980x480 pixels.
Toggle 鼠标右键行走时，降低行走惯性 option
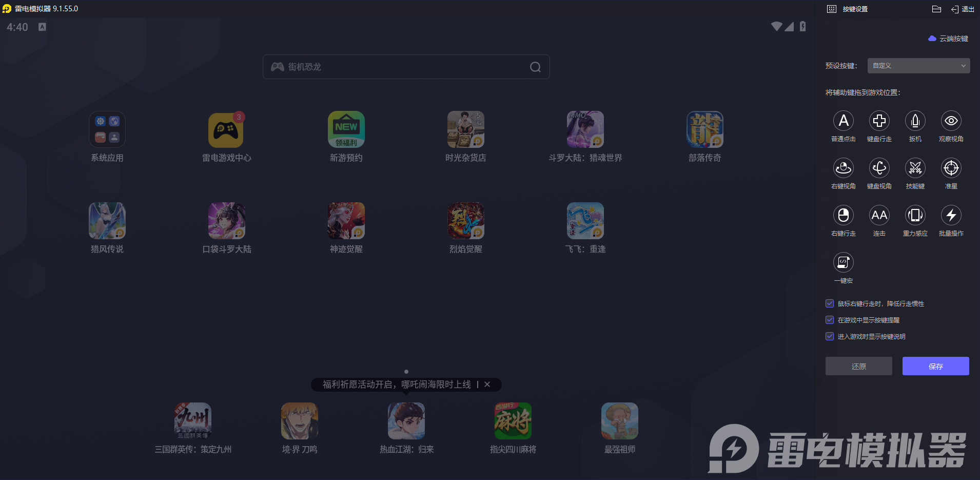click(x=830, y=303)
